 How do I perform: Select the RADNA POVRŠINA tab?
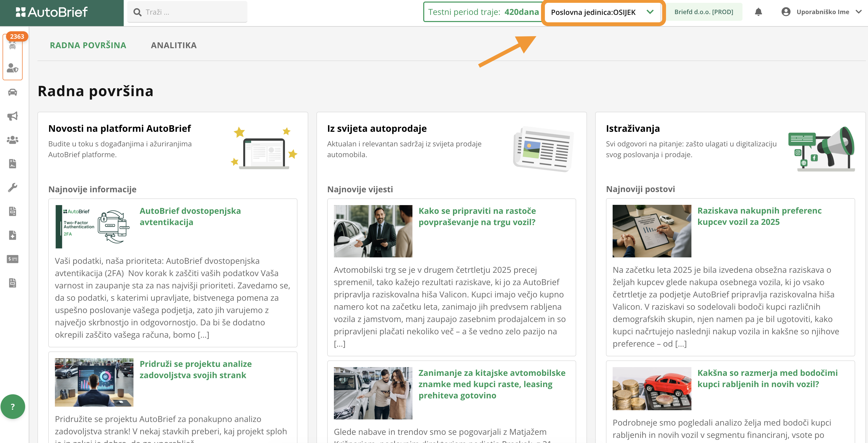click(x=88, y=45)
